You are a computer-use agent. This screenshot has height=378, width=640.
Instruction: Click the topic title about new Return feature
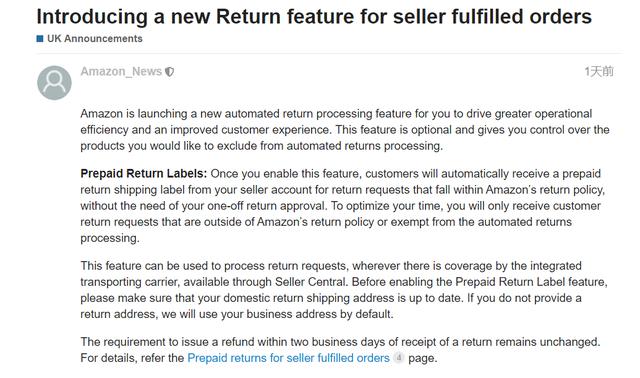coord(314,17)
